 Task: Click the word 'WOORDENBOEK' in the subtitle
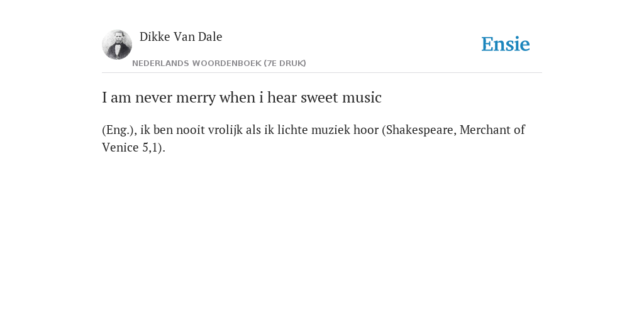coord(226,64)
